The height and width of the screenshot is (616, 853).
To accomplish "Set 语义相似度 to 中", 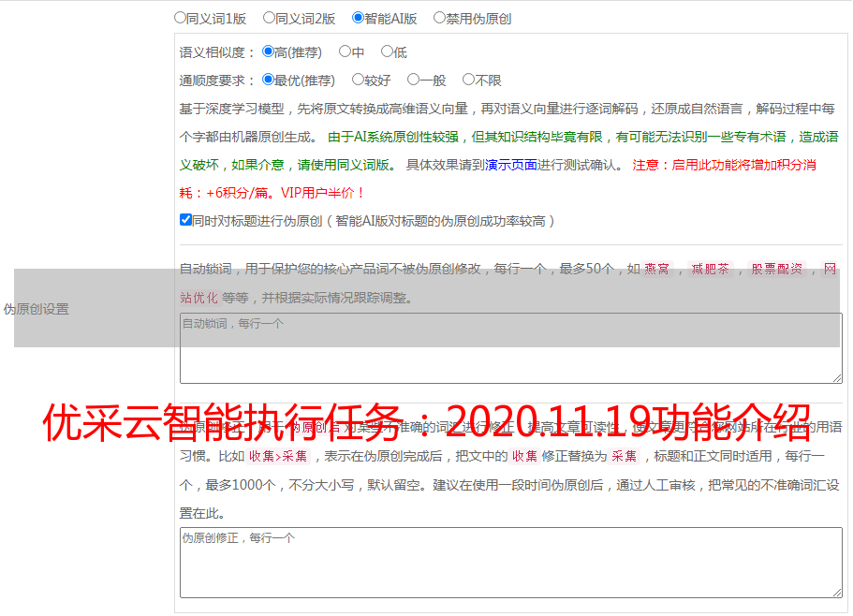I will [345, 51].
